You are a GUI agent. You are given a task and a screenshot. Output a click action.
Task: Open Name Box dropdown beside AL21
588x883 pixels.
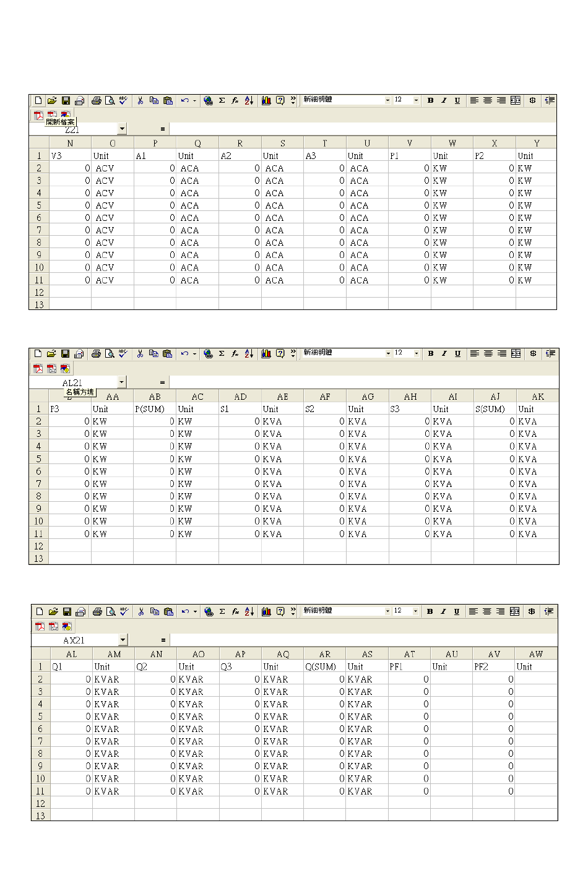(122, 382)
